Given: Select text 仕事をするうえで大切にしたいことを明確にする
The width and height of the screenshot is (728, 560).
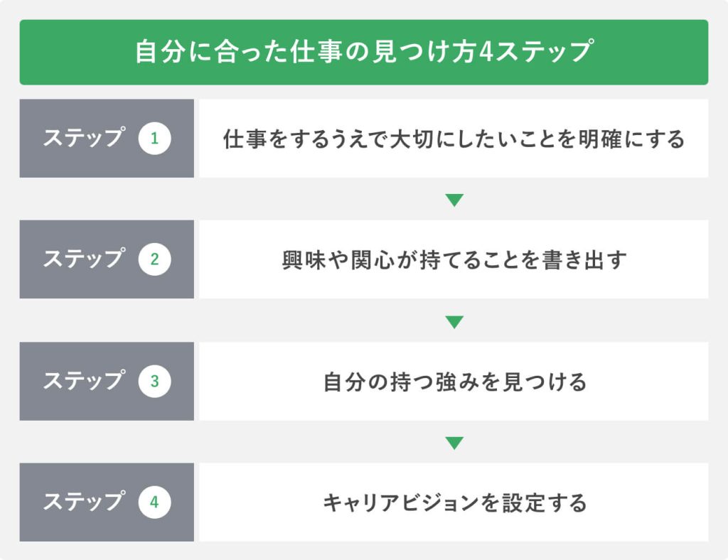Looking at the screenshot, I should click(x=454, y=139).
